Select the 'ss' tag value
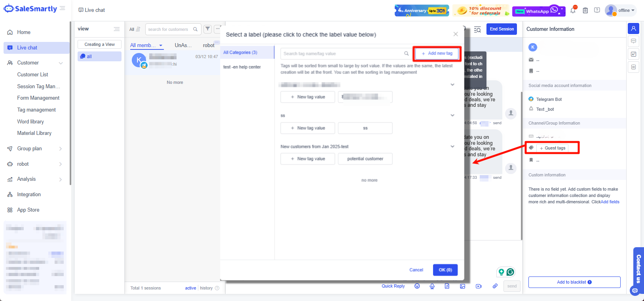 point(365,128)
